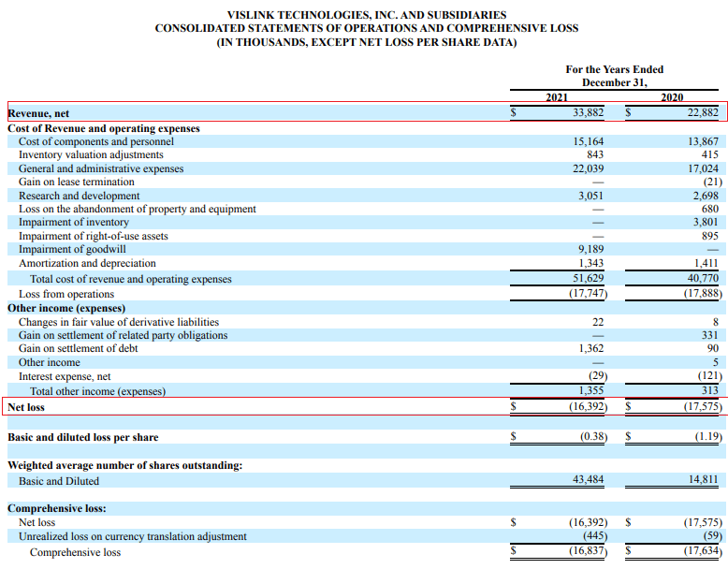Select amortization value 1,411

[x=706, y=263]
